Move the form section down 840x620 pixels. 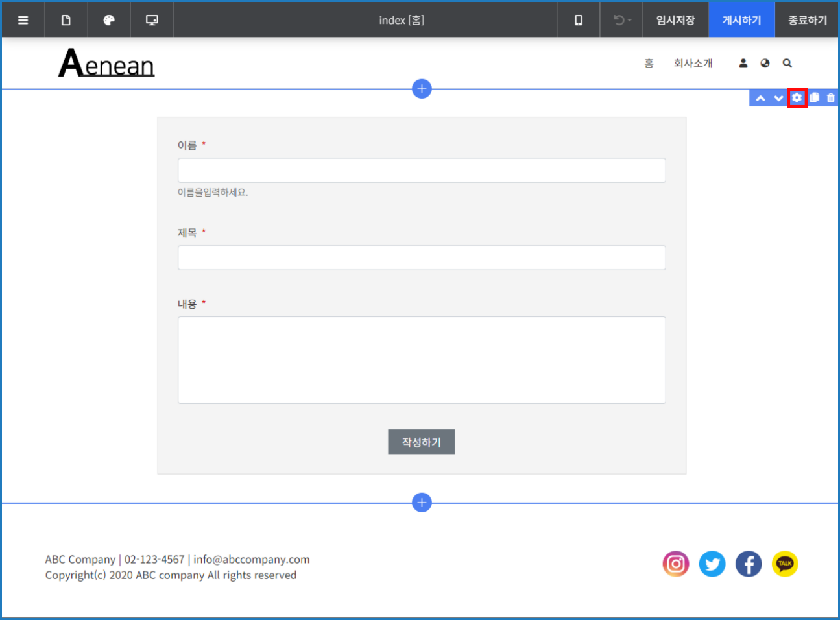point(778,97)
